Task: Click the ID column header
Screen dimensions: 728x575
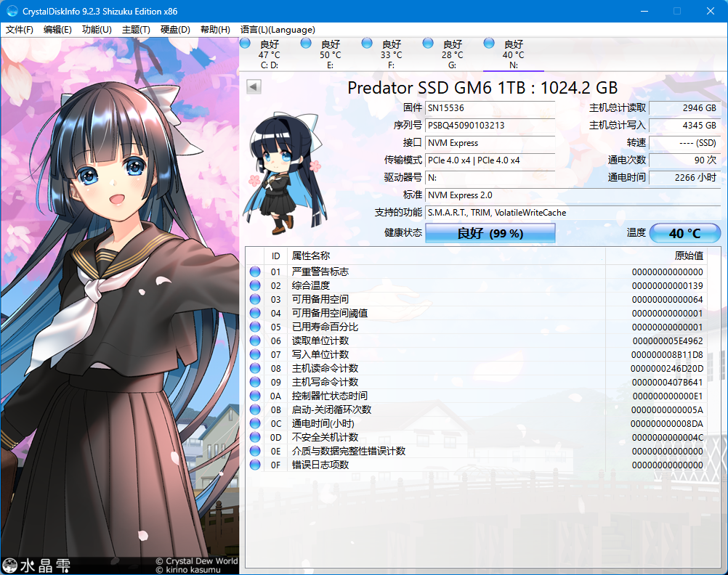Action: [276, 256]
